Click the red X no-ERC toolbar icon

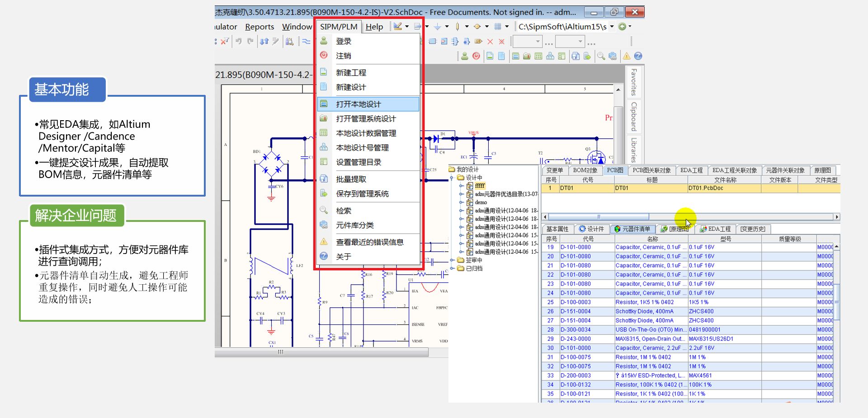pyautogui.click(x=490, y=42)
